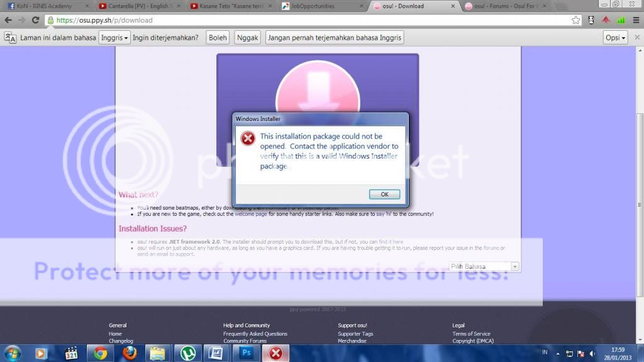Open the Chrome menu icon
This screenshot has height=362, width=644.
(x=636, y=20)
